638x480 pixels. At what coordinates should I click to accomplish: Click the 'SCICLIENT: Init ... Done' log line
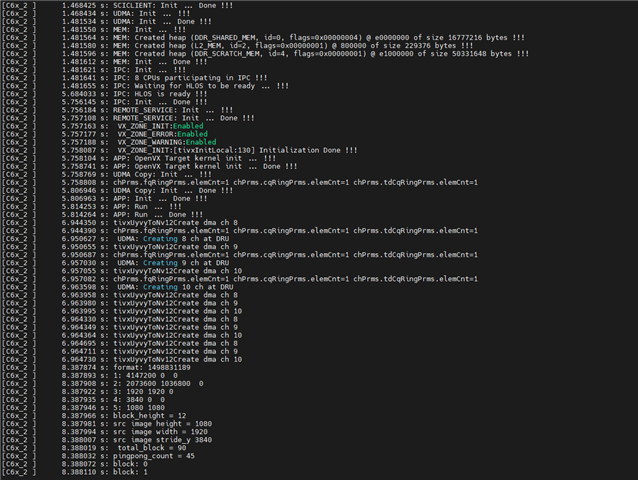pos(117,6)
